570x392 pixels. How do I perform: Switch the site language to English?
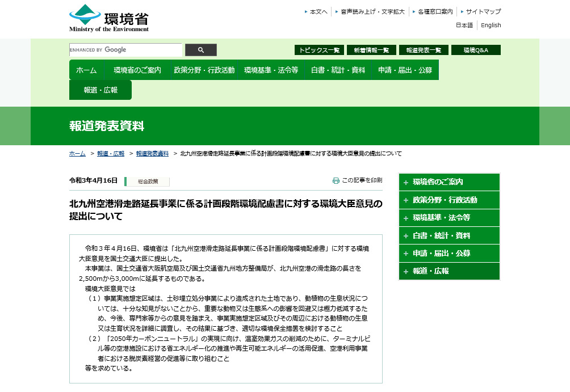(491, 25)
